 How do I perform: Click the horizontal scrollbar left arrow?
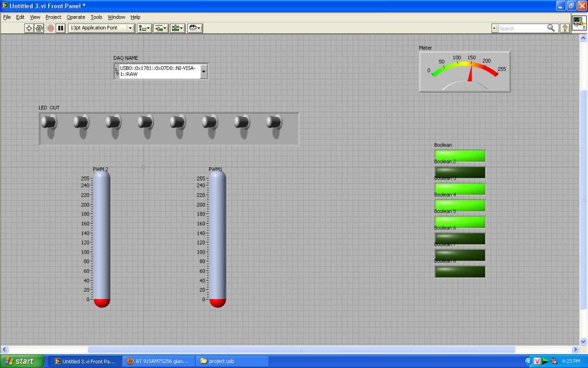4,349
